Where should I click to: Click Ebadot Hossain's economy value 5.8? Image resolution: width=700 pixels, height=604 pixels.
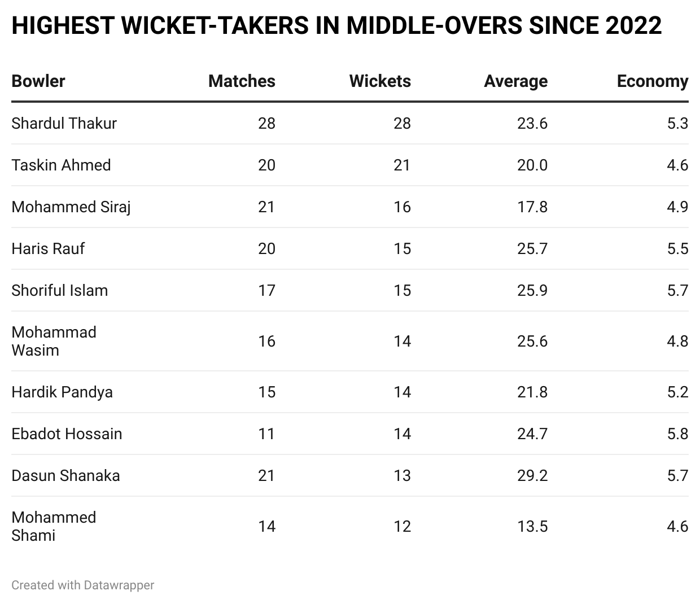677,434
